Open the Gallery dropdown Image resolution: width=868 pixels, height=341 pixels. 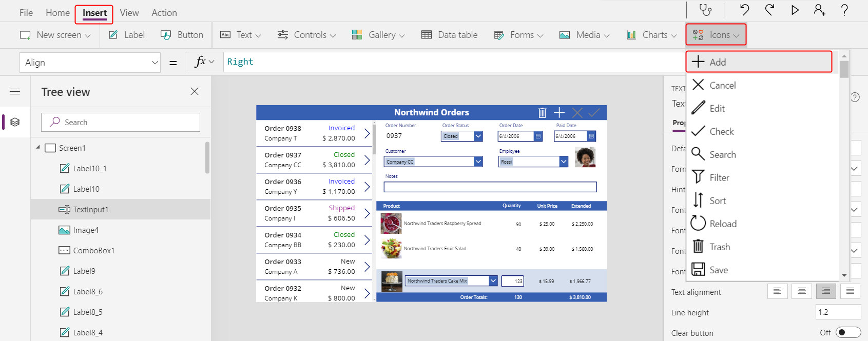pyautogui.click(x=378, y=35)
